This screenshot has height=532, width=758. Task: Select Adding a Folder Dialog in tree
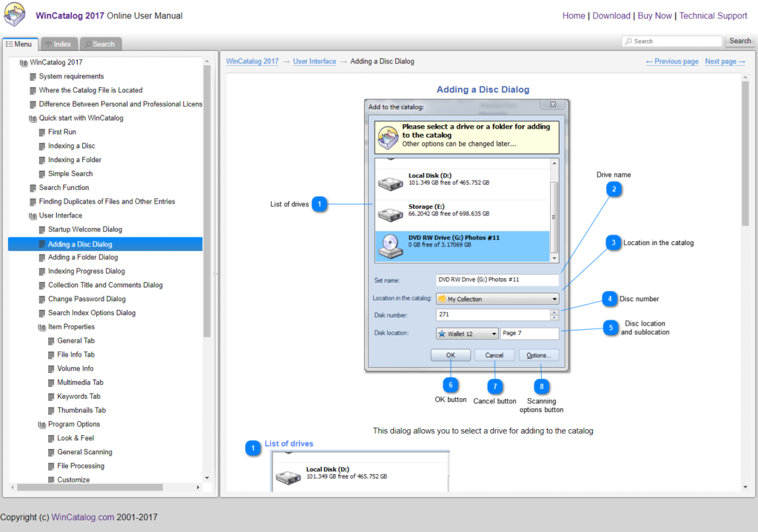[83, 257]
